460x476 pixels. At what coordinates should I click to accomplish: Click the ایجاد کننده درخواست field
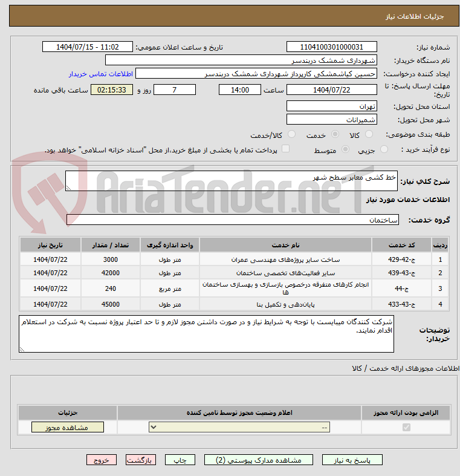click(x=256, y=74)
